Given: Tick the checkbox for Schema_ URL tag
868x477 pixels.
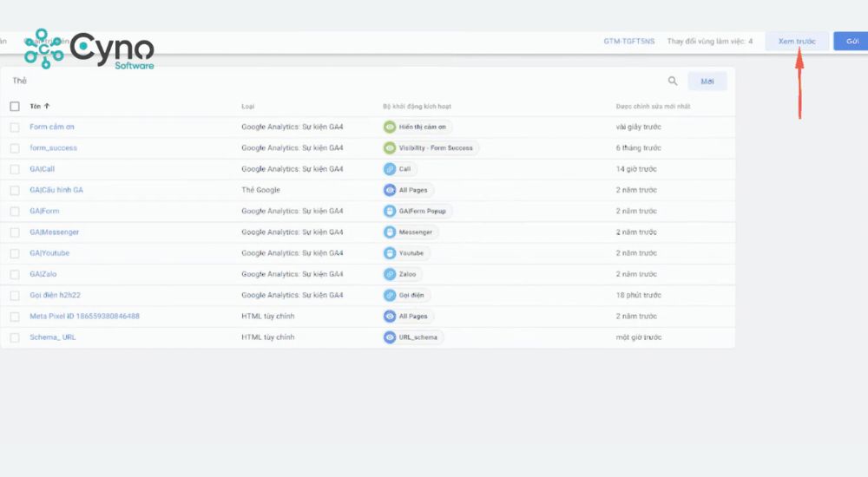Looking at the screenshot, I should coord(15,337).
